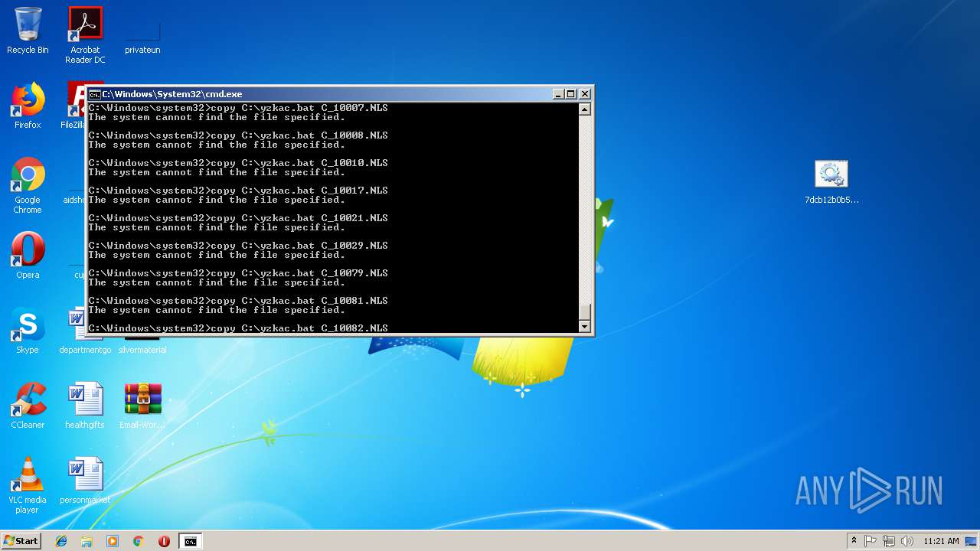Open Internet Explorer from the taskbar

click(x=61, y=541)
